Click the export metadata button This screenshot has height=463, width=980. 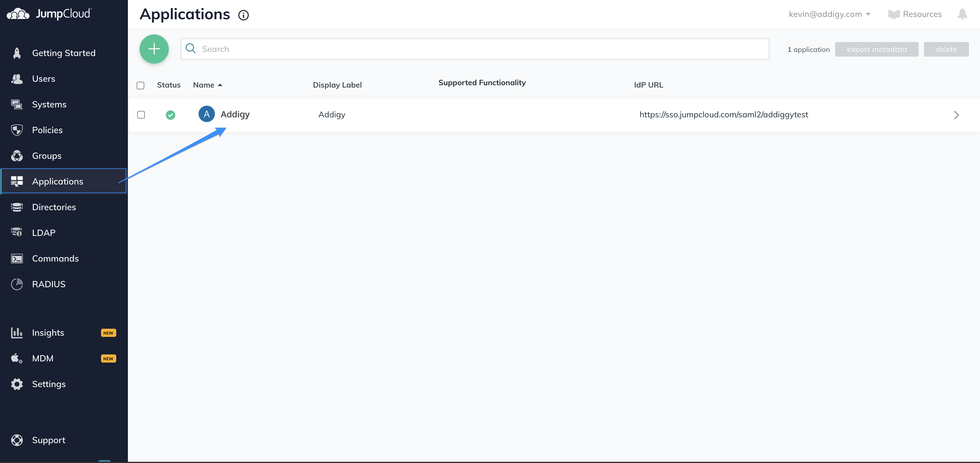pyautogui.click(x=877, y=49)
